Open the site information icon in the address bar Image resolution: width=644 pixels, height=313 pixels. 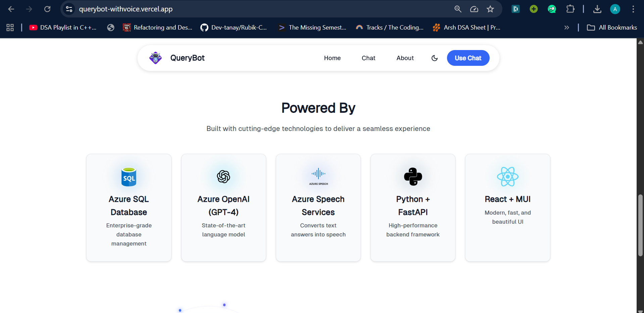(x=69, y=9)
